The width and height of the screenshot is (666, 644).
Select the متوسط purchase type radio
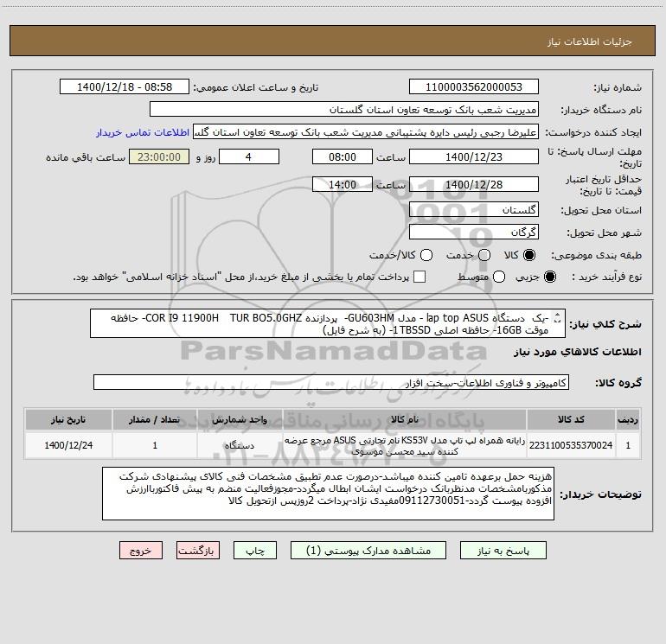pos(499,277)
